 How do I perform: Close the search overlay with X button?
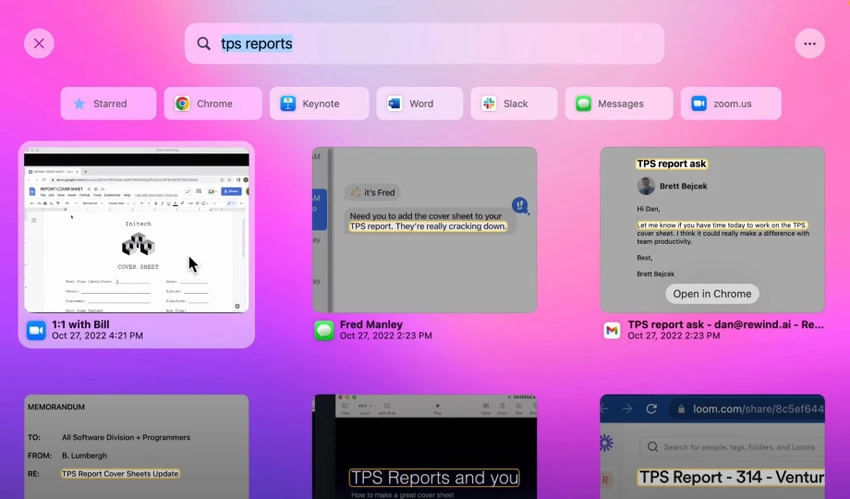(x=39, y=43)
